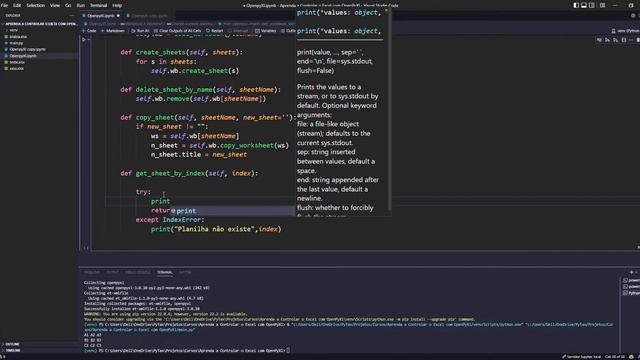640x360 pixels.
Task: Open the notebook Variables view
Action: (x=266, y=31)
